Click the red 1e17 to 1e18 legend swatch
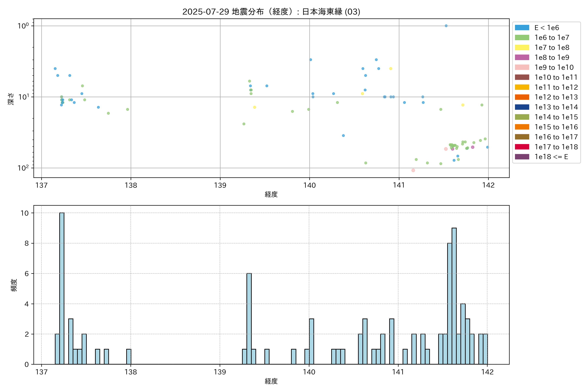Viewport: 588px width, 392px height. (522, 147)
